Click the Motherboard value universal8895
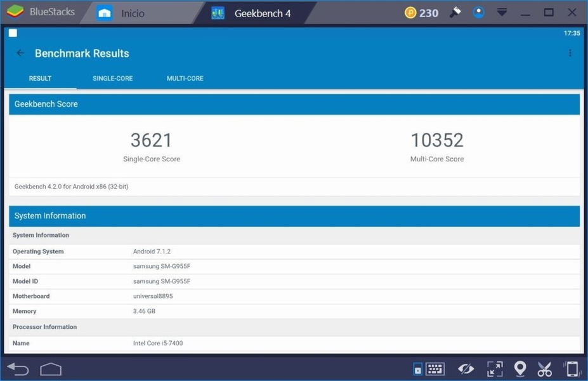588x381 pixels. [153, 296]
